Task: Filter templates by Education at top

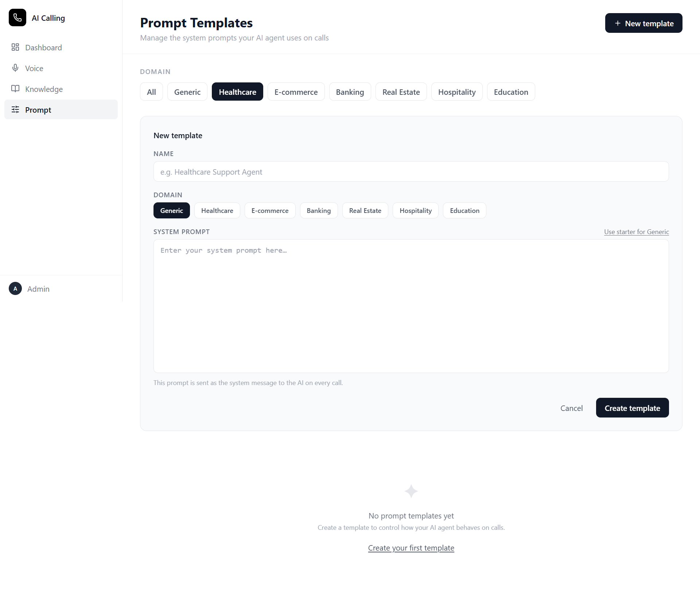Action: click(x=511, y=92)
